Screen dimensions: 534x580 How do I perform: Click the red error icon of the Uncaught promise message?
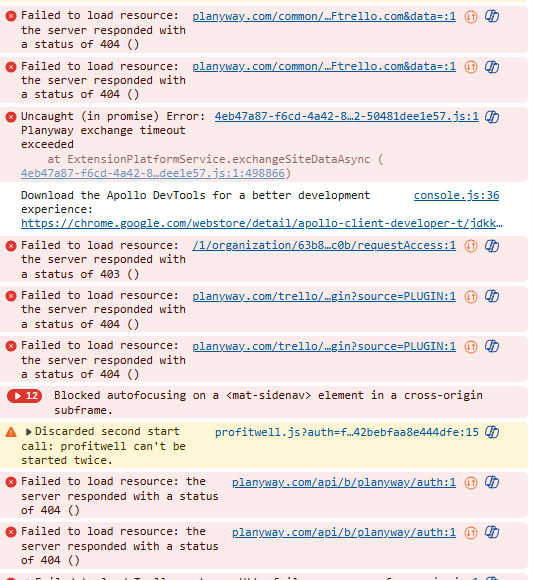point(11,117)
